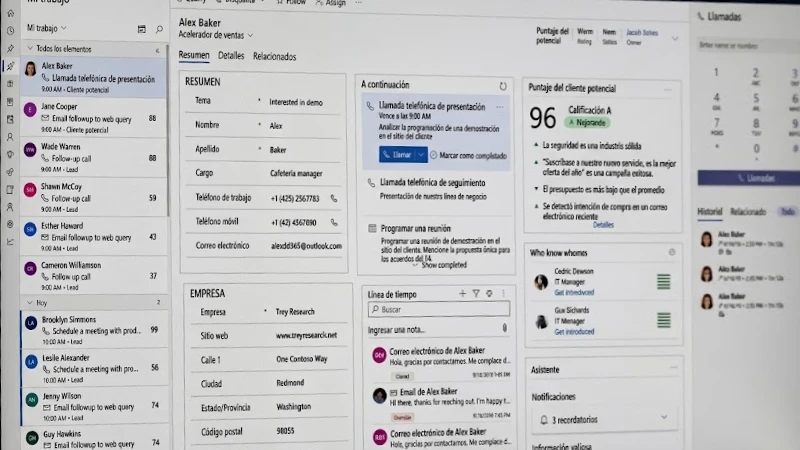Screen dimensions: 800x450
Task: Collapse the Todos los elementos group
Action: (x=30, y=48)
